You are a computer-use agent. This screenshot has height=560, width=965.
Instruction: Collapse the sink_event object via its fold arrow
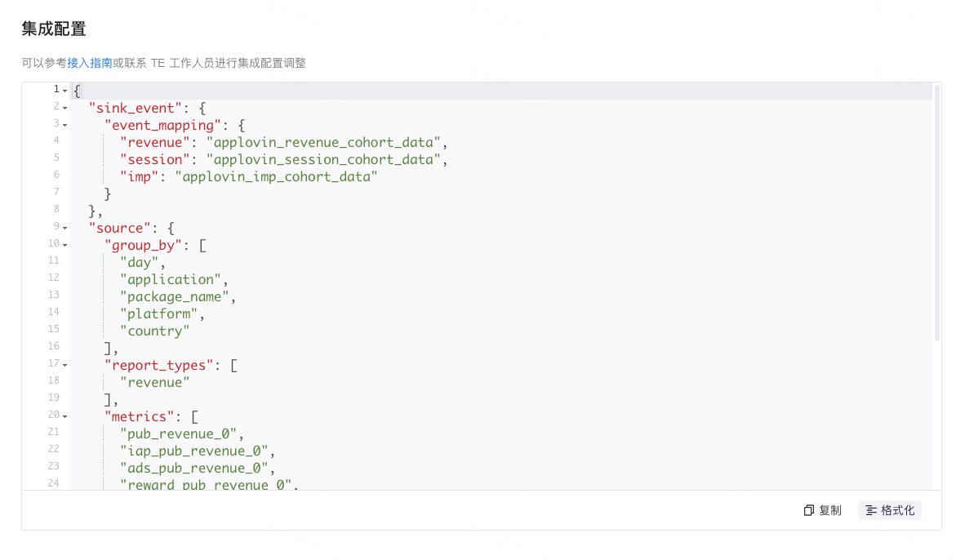64,107
